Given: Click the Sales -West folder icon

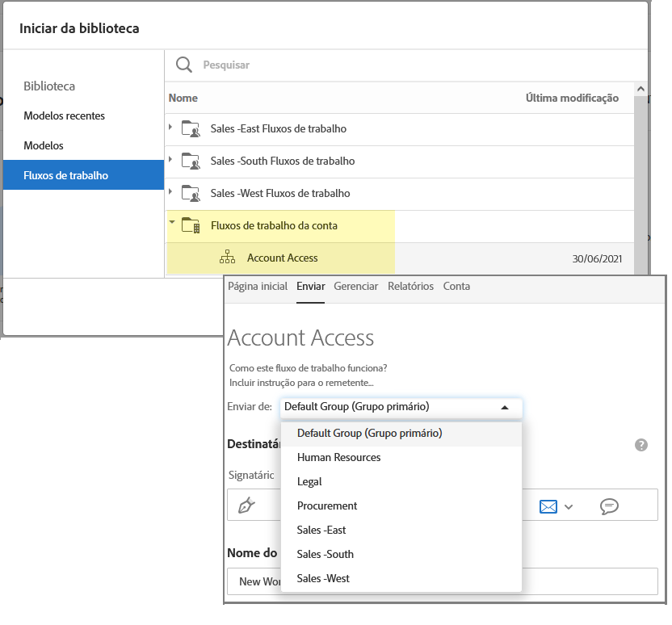Looking at the screenshot, I should (191, 193).
